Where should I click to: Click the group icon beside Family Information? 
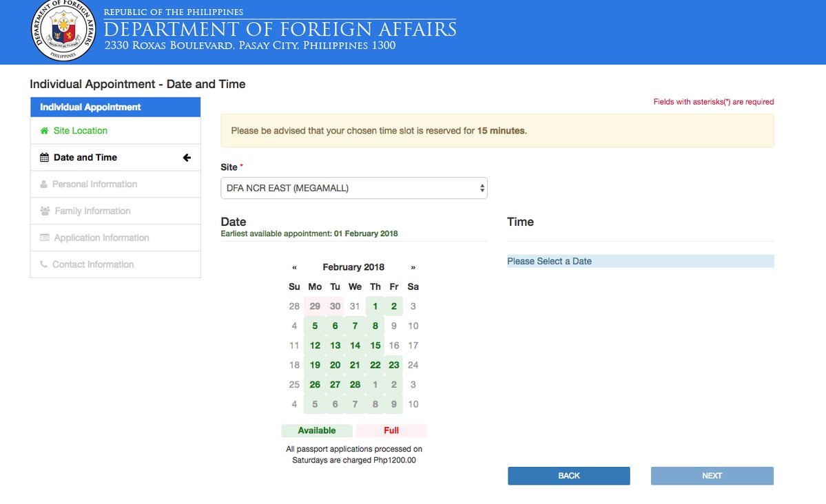tap(45, 211)
